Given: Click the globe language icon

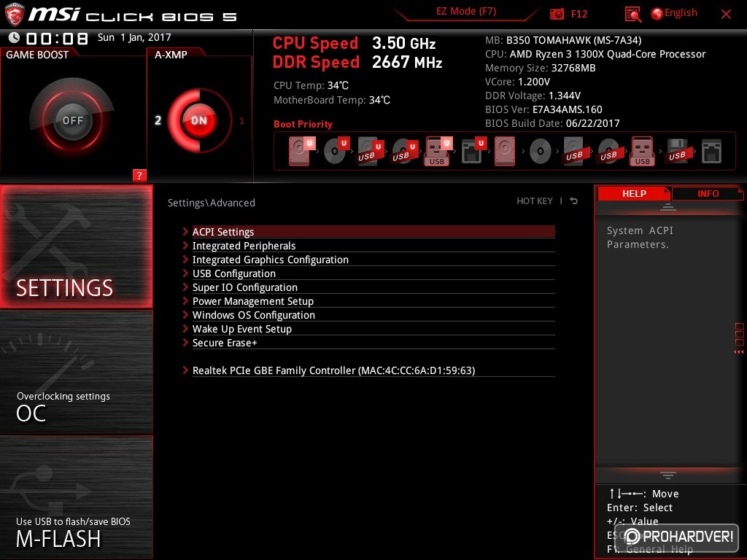Looking at the screenshot, I should pyautogui.click(x=657, y=14).
